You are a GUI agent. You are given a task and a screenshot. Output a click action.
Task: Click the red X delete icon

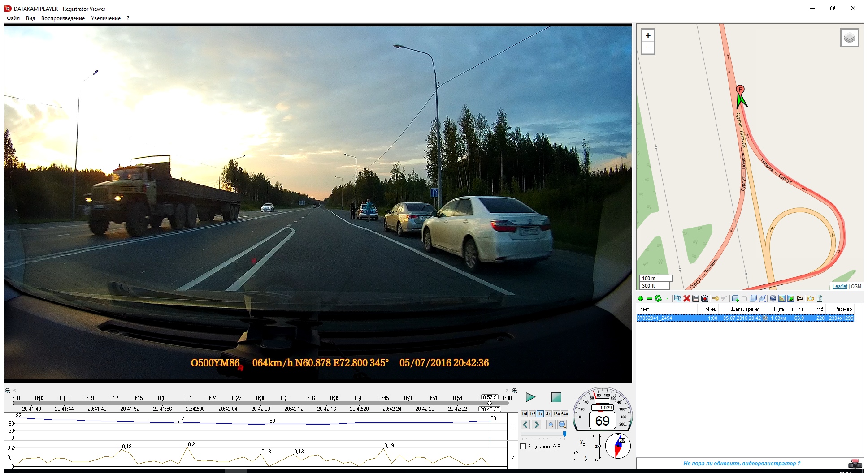pyautogui.click(x=686, y=299)
